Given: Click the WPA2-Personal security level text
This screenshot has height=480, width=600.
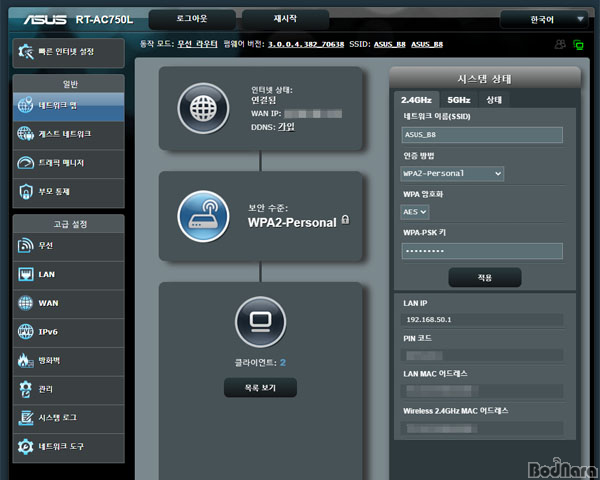Looking at the screenshot, I should coord(292,223).
